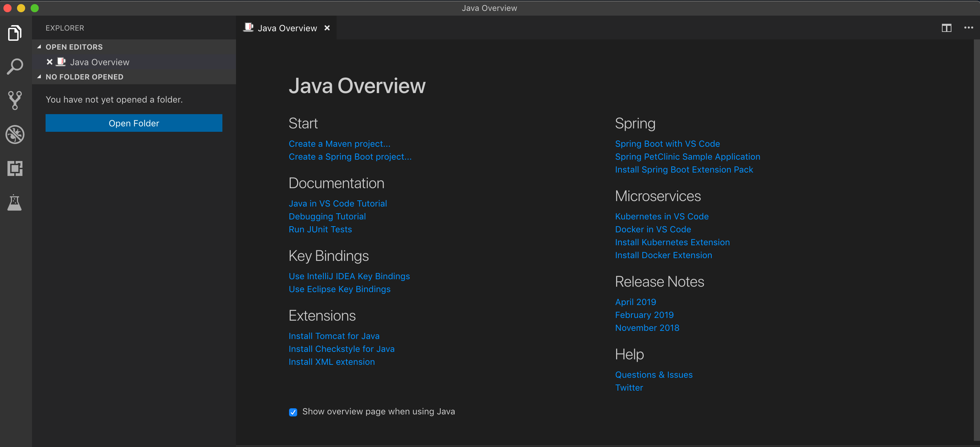
Task: Expand the Java Overview entry in Open Editors
Action: point(100,62)
